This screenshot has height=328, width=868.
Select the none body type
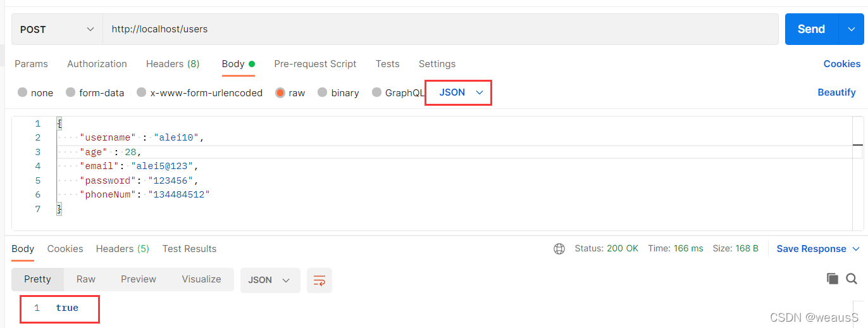[35, 92]
